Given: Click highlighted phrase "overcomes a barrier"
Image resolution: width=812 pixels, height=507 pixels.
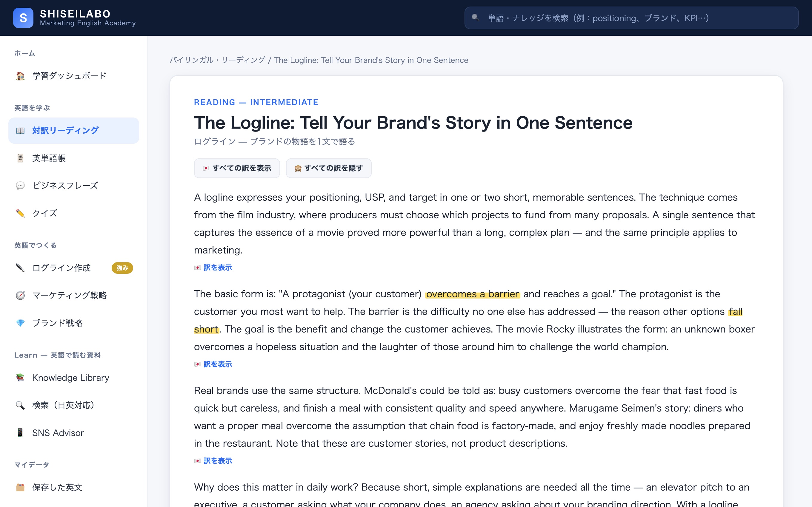Looking at the screenshot, I should pyautogui.click(x=473, y=294).
